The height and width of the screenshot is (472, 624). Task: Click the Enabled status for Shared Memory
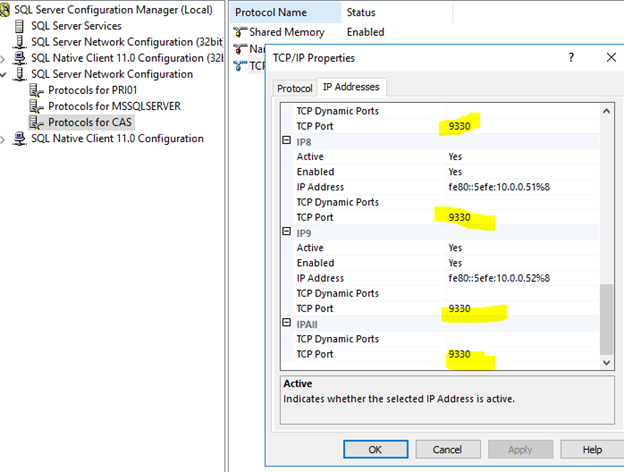tap(365, 32)
